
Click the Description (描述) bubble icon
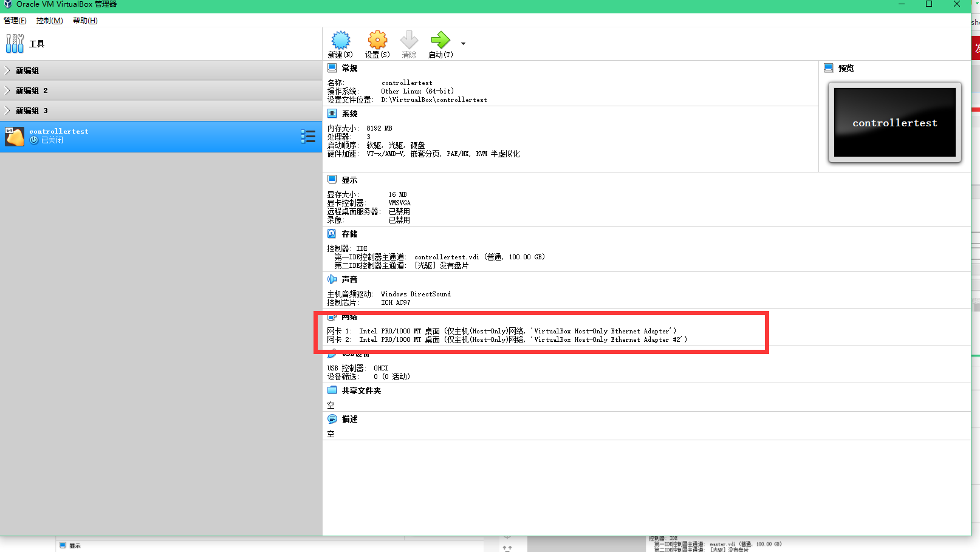point(332,419)
